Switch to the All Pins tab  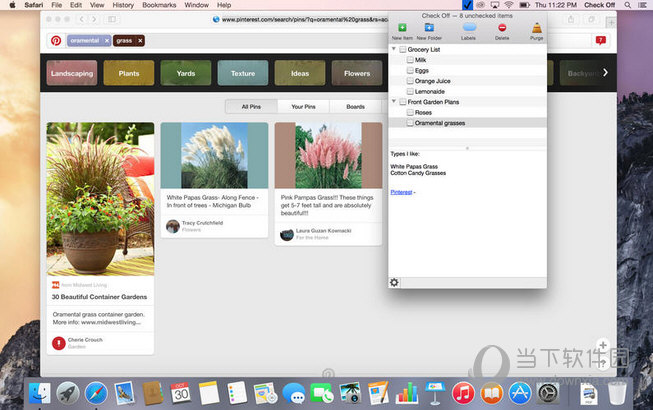point(251,107)
